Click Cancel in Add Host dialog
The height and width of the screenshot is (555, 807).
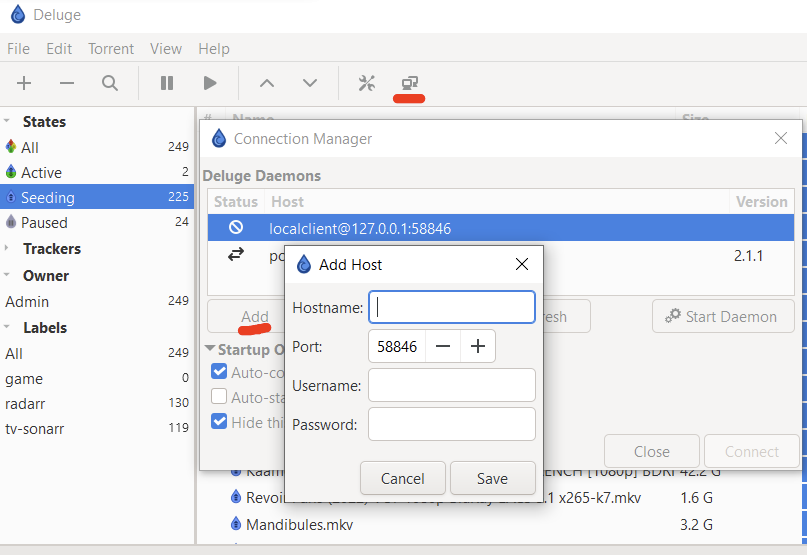pos(402,478)
